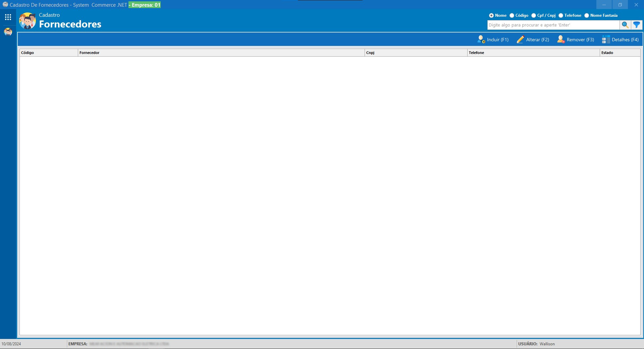Click the suppliers sidebar avatar icon
The width and height of the screenshot is (644, 349).
point(8,32)
